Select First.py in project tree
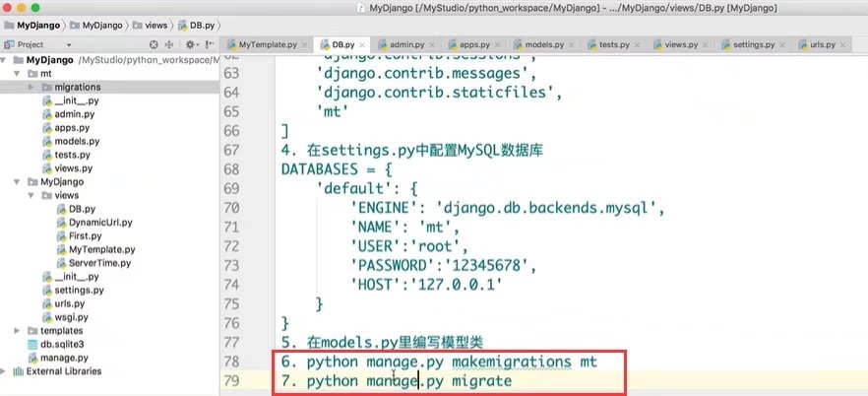This screenshot has height=396, width=868. tap(86, 236)
